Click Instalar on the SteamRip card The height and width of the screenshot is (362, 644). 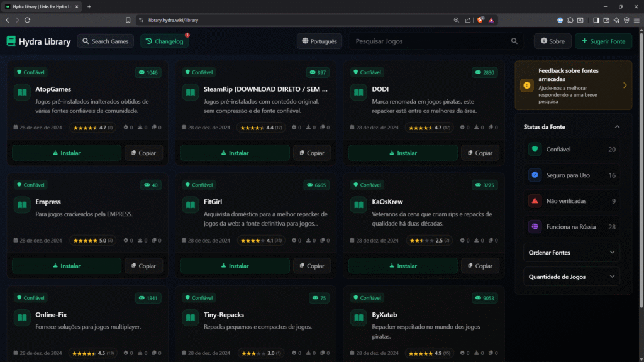235,153
